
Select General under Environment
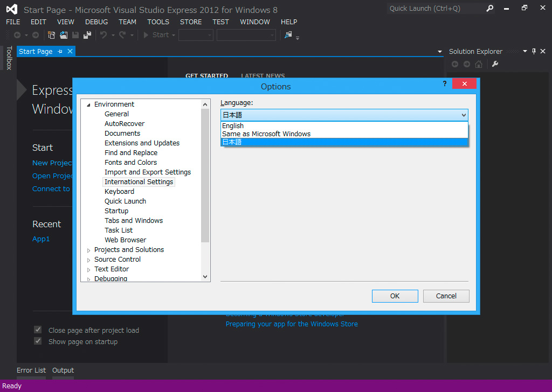point(116,114)
